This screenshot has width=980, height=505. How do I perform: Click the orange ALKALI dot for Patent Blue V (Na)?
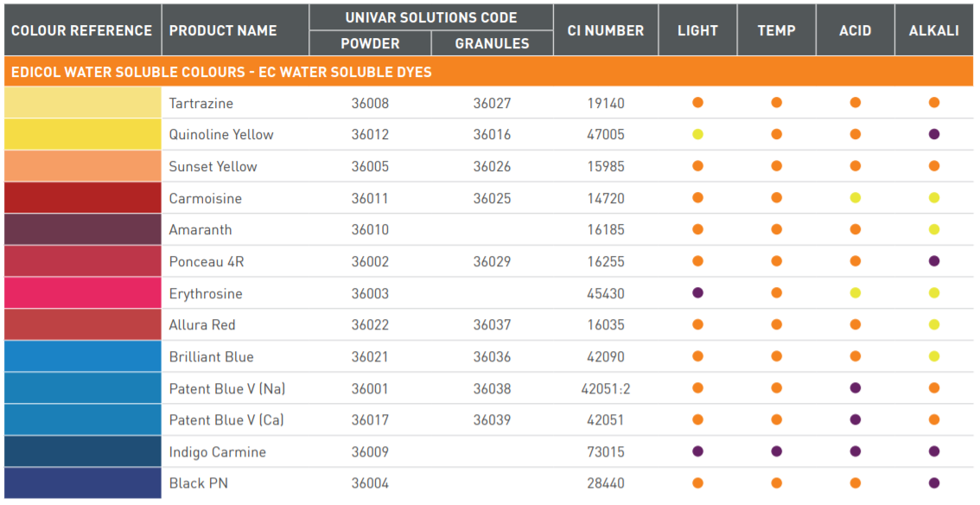(x=933, y=388)
